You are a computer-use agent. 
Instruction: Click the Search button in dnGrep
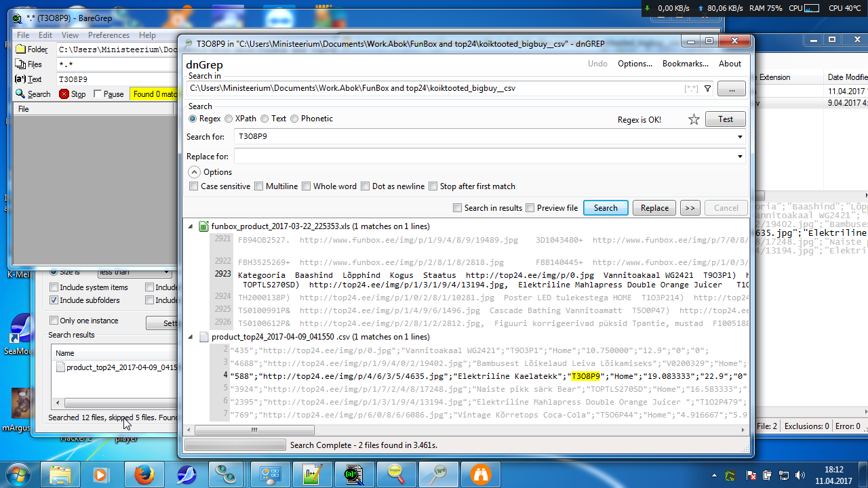(606, 208)
